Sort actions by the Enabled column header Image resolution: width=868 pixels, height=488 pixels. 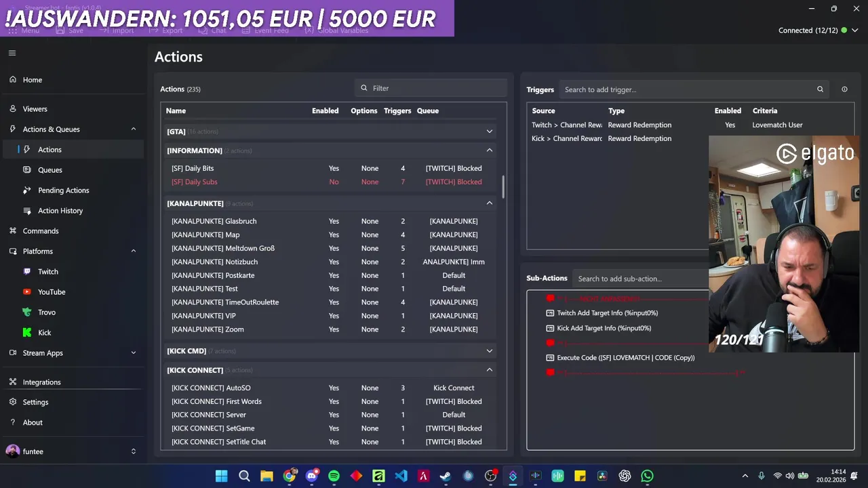pos(325,110)
